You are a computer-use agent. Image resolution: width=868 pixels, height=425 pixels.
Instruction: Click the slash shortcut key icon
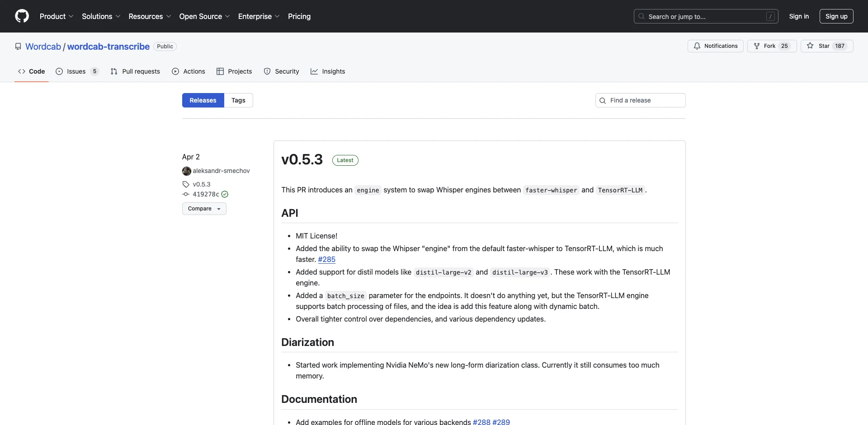click(770, 16)
